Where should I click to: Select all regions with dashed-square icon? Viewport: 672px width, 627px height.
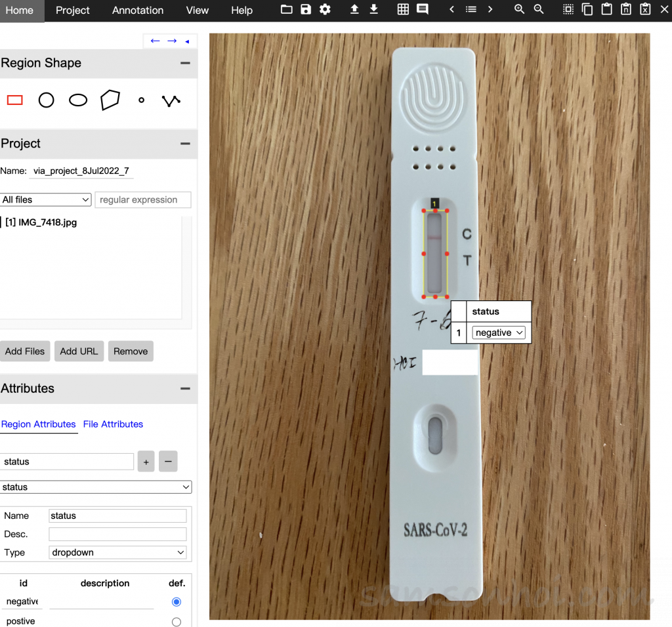point(568,9)
